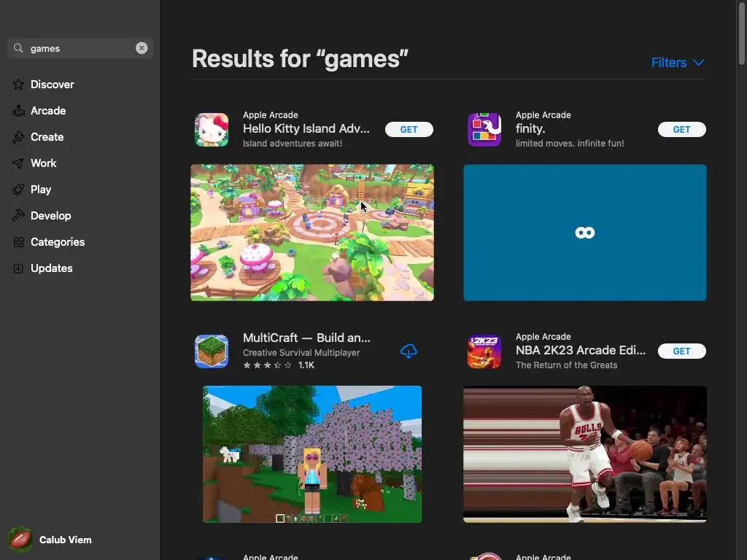Click the Categories grid icon

(18, 242)
